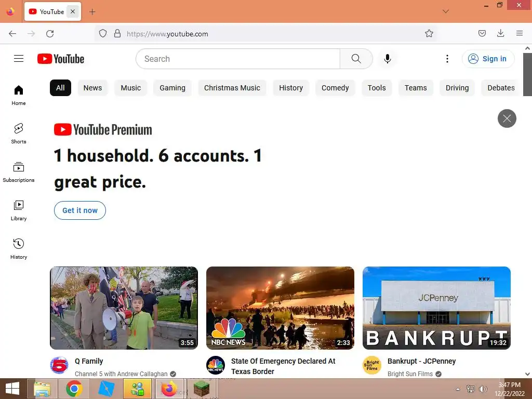Select the Music filter chip
Image resolution: width=532 pixels, height=399 pixels.
coord(130,88)
